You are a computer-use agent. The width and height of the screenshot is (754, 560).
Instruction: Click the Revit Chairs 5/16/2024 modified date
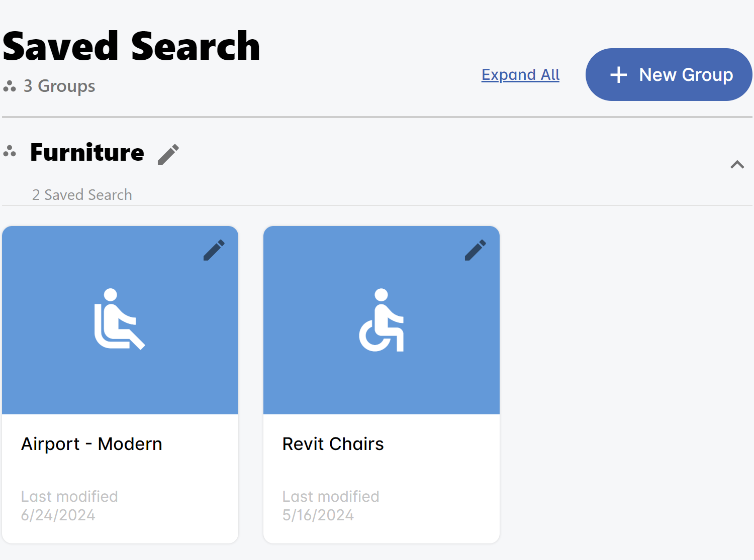click(318, 515)
